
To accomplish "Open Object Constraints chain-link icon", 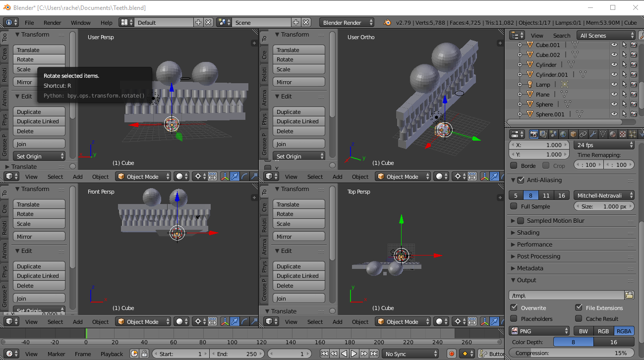I will [x=583, y=134].
